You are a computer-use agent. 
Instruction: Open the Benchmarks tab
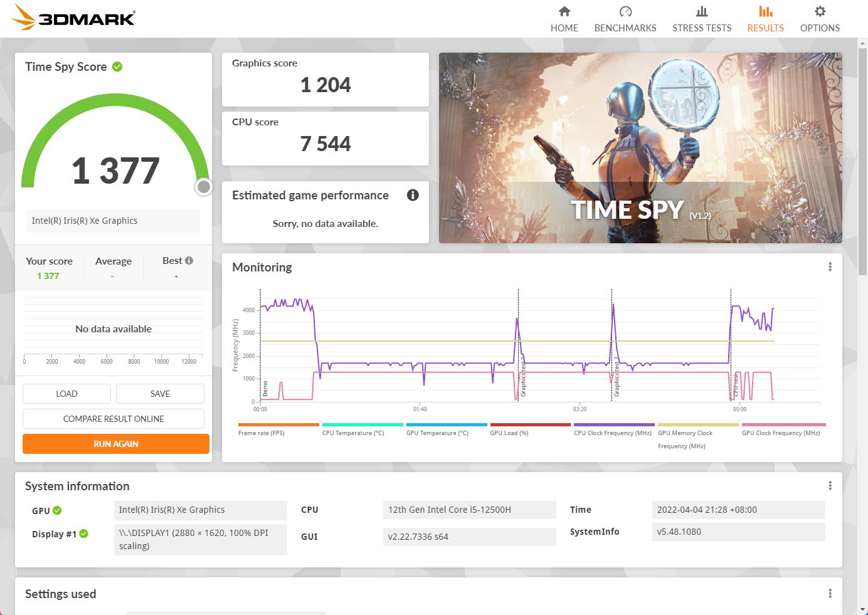coord(625,19)
